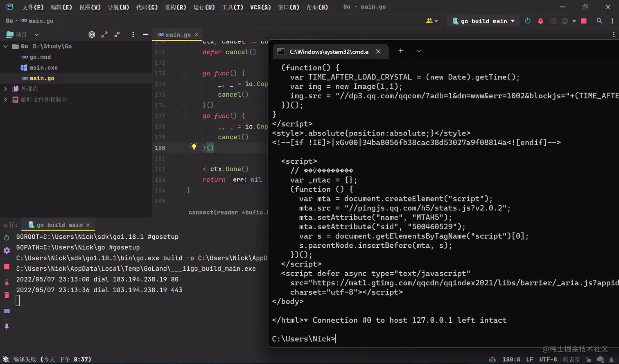Expand the profiler dropdown arrow
619x364 pixels.
pyautogui.click(x=574, y=21)
